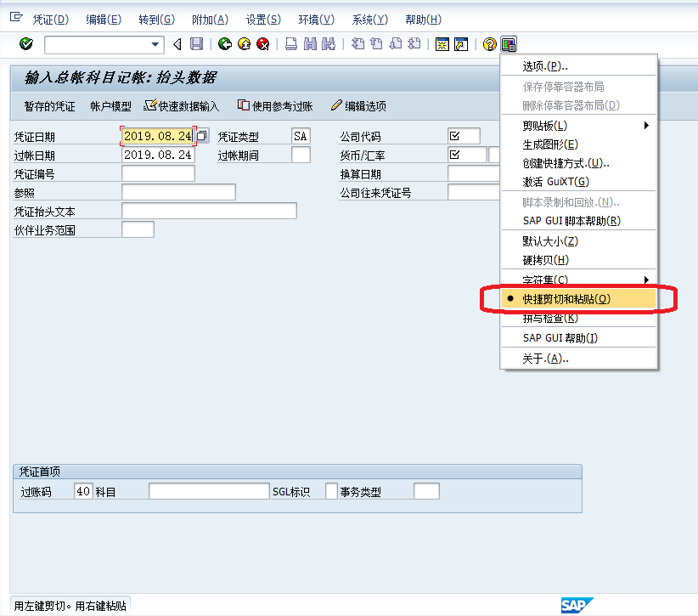
Task: Select SAP GUI 帮助(I) entry
Action: (x=578, y=338)
